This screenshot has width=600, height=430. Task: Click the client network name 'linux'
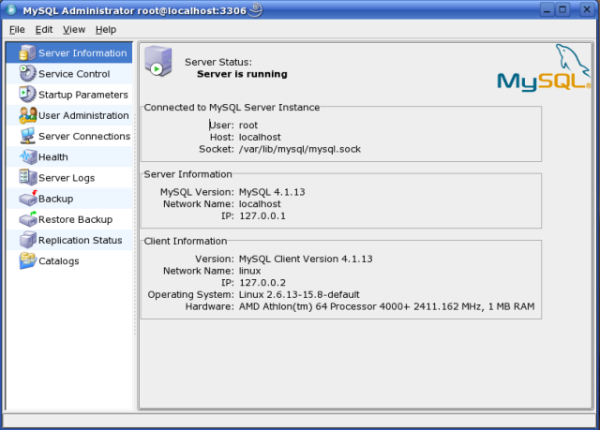click(x=250, y=271)
